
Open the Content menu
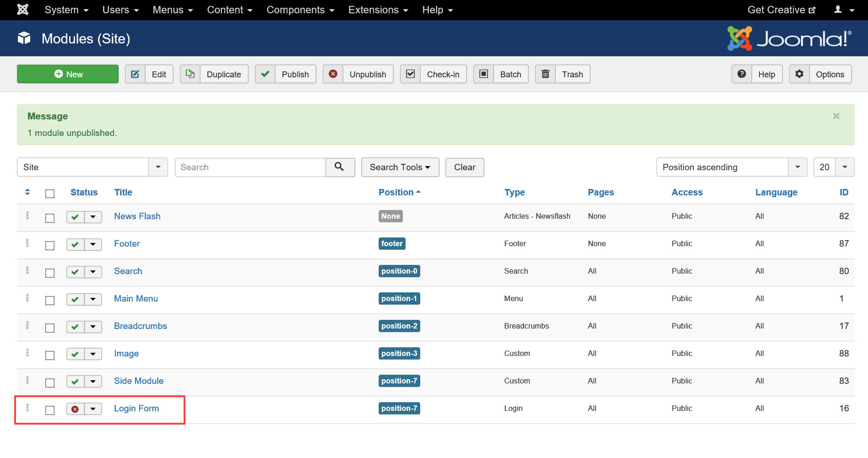click(x=229, y=10)
